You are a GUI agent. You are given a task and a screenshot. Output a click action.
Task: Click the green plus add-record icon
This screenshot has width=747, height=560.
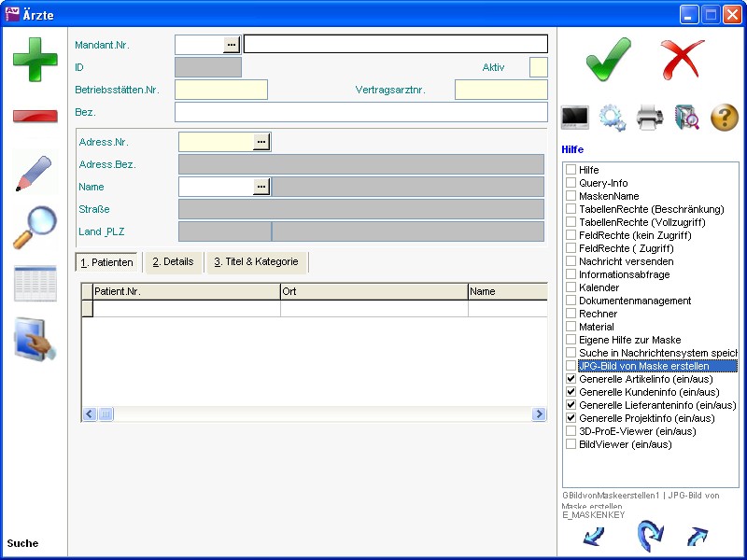point(35,60)
